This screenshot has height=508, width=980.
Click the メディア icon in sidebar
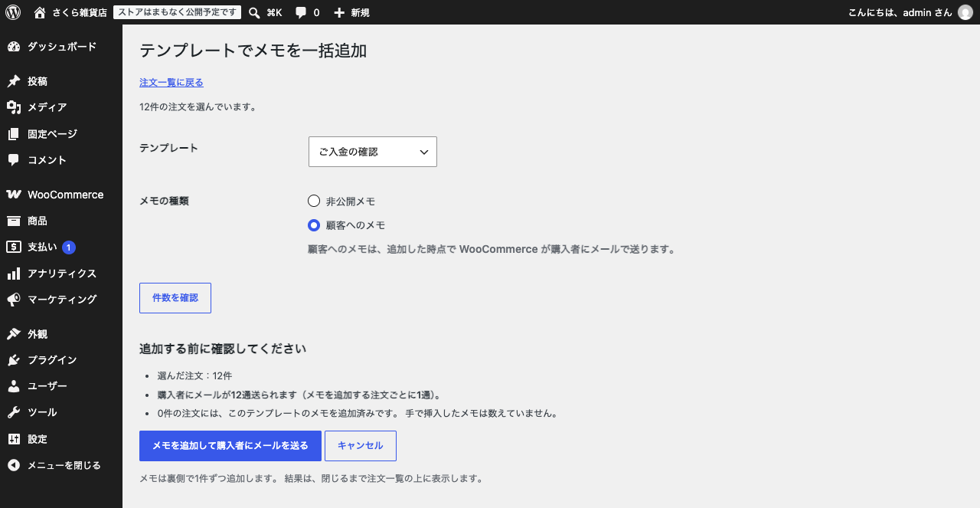[14, 107]
